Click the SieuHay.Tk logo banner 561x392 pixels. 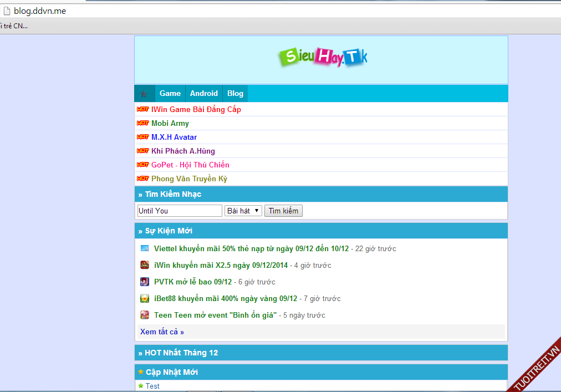[323, 58]
